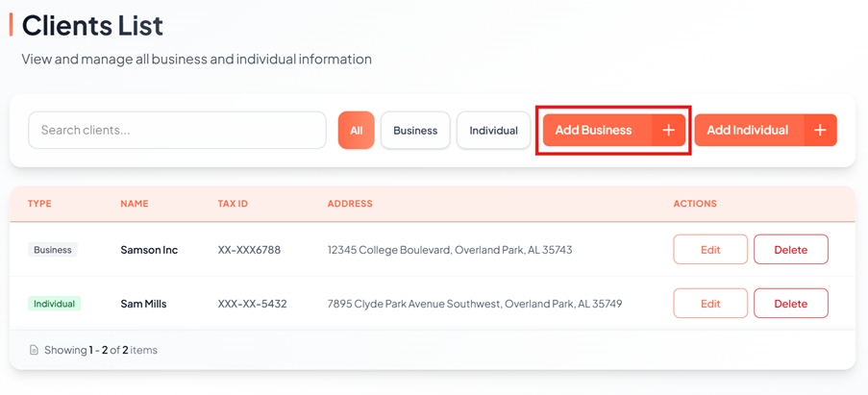Viewport: 868px width, 395px height.
Task: Click the ADDRESS column header
Action: (x=350, y=204)
